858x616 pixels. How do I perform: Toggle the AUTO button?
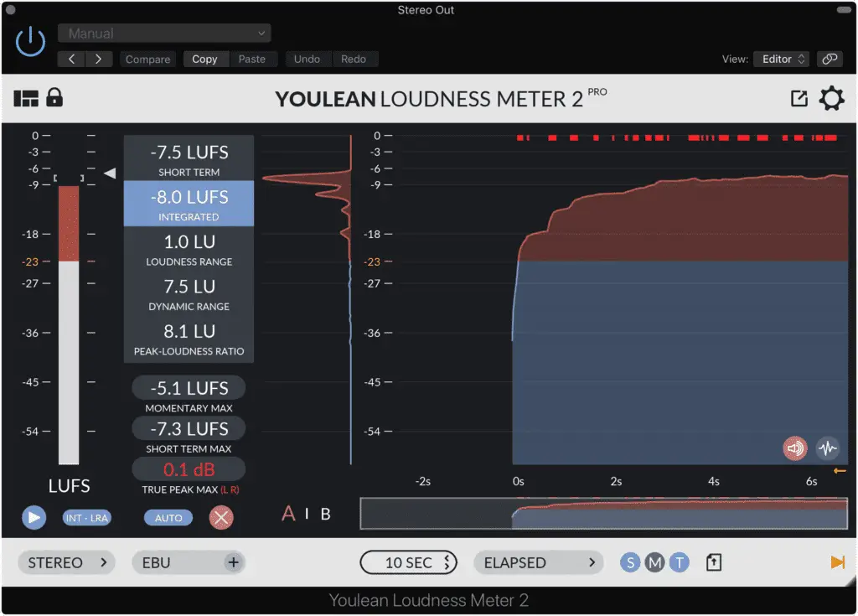coord(168,518)
